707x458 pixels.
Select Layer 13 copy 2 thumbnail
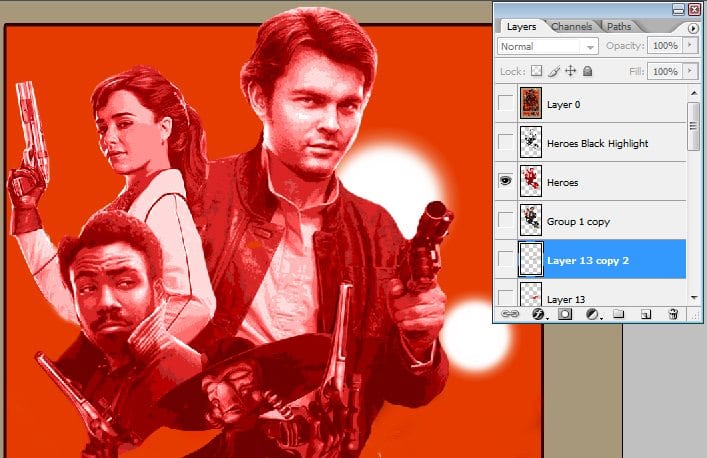pos(531,259)
